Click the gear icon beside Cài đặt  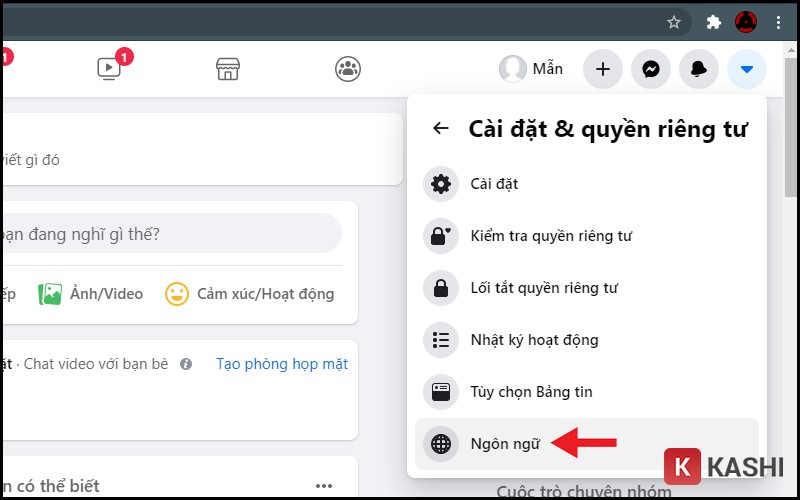coord(441,184)
